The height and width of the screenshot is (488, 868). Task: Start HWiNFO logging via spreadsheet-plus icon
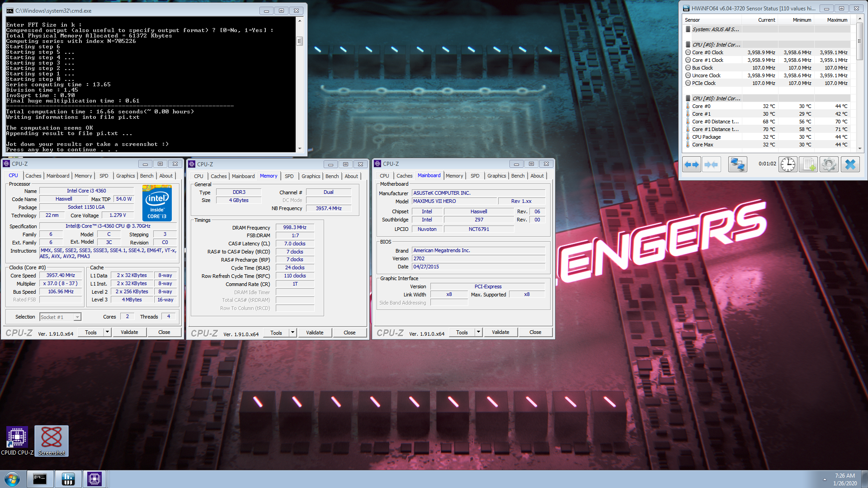coord(808,164)
